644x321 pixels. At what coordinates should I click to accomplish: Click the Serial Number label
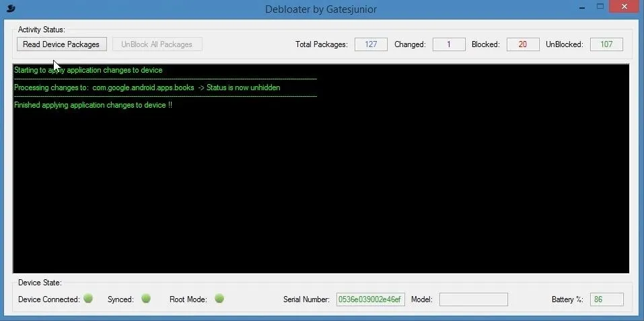coord(306,299)
